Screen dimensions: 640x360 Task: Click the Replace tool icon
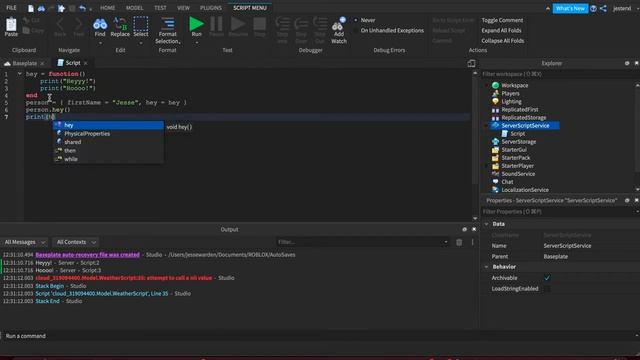pyautogui.click(x=120, y=24)
